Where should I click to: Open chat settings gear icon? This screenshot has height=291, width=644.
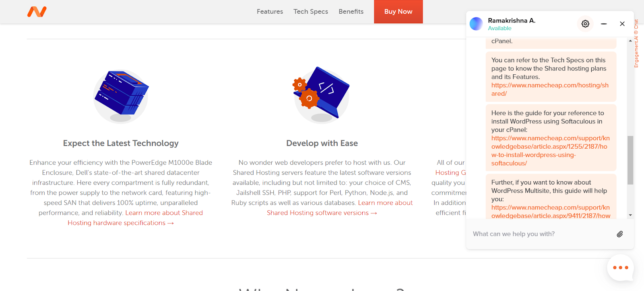(585, 24)
